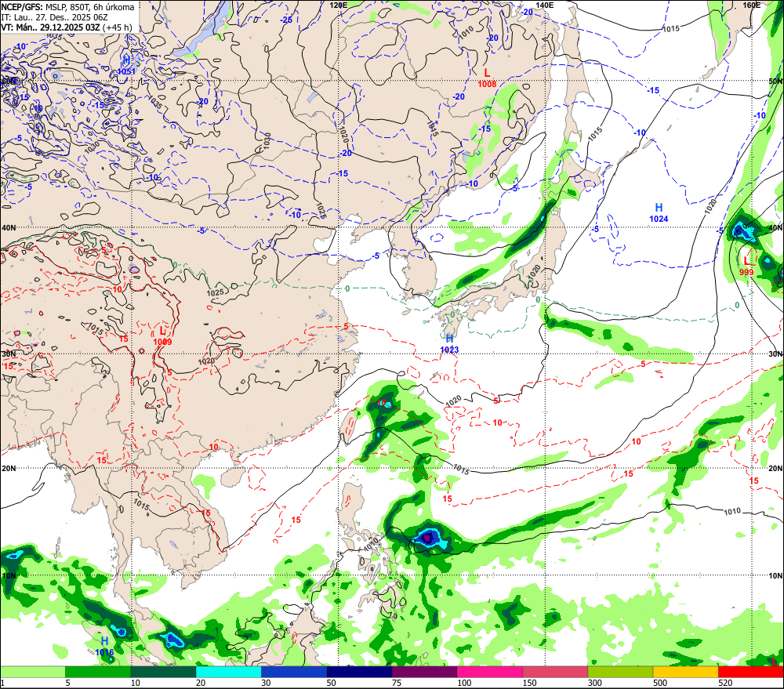Viewport: 784px width, 689px height.
Task: Click the dark green 10 mm legend swatch
Action: click(x=164, y=672)
